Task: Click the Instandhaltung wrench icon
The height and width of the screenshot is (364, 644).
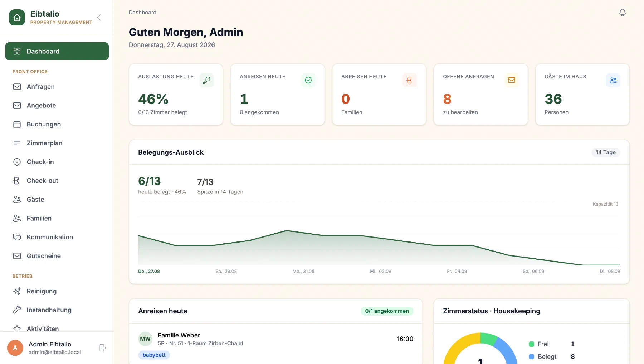Action: pos(17,310)
